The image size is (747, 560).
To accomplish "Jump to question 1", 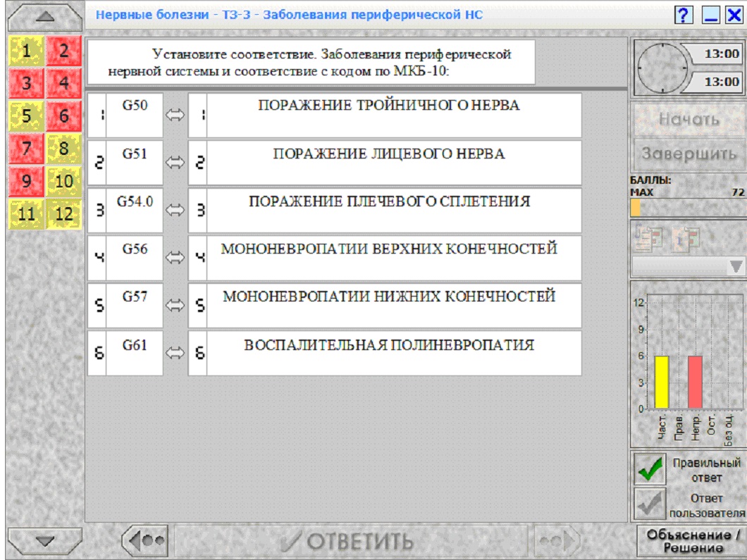I will pos(26,51).
